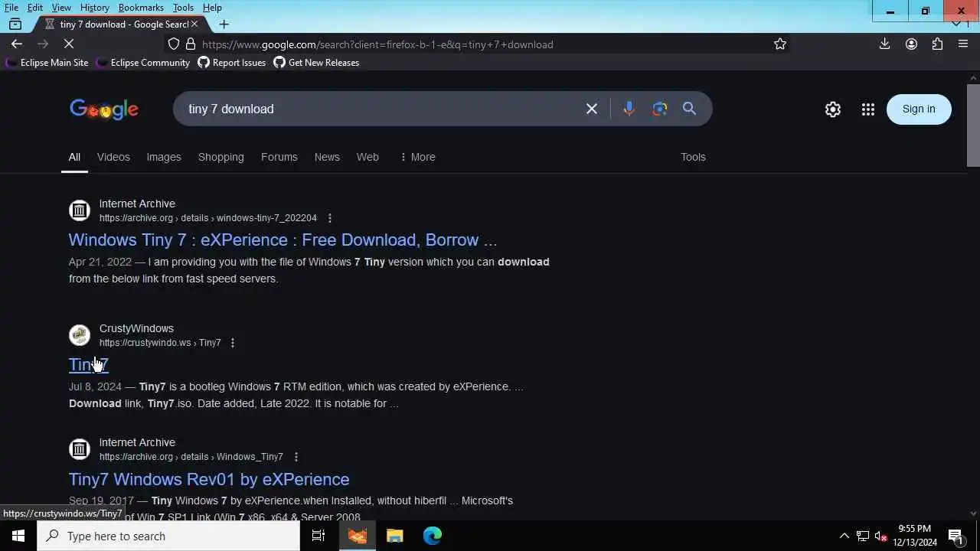The image size is (980, 551).
Task: Switch to the Images results tab
Action: tap(164, 157)
